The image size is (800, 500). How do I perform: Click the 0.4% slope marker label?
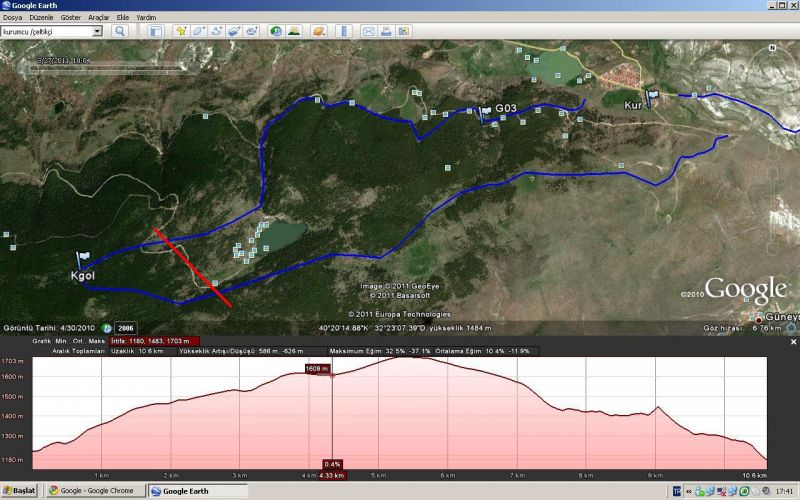[x=332, y=464]
